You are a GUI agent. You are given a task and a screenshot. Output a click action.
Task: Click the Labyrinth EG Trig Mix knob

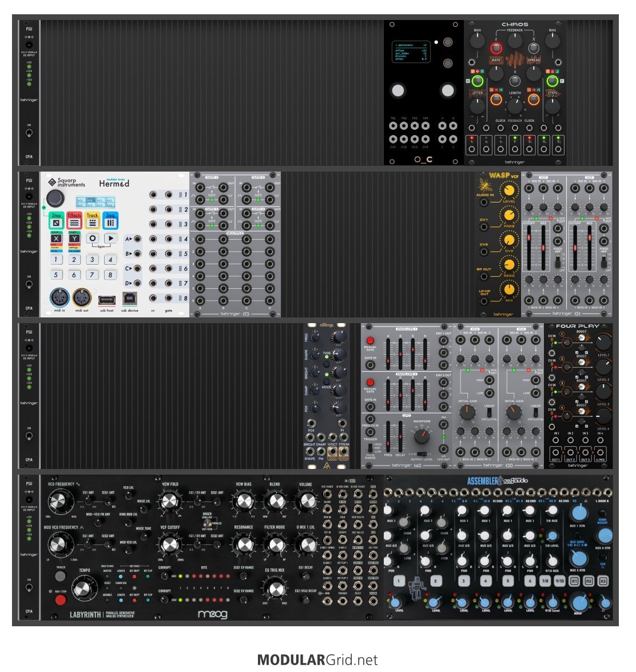click(x=276, y=589)
